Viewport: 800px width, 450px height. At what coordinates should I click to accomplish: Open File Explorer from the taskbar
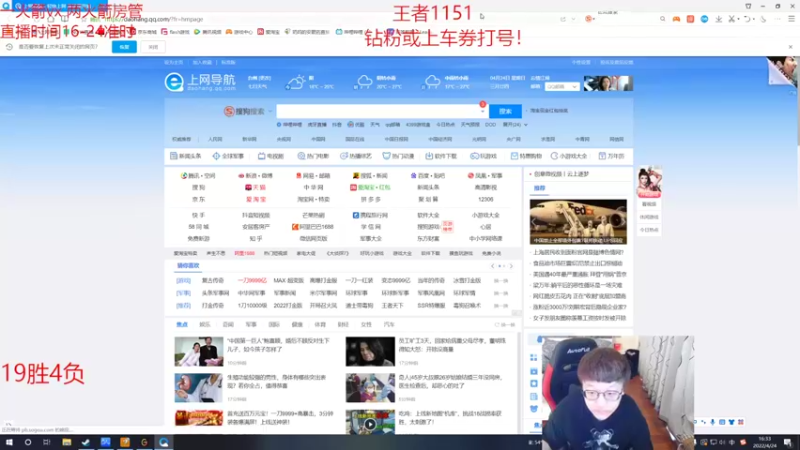[66, 442]
